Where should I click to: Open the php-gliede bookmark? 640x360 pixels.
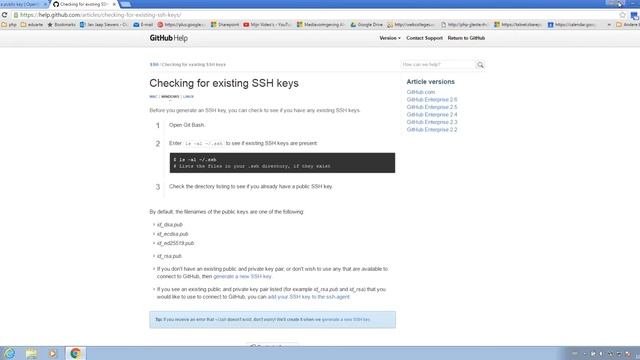(464, 24)
